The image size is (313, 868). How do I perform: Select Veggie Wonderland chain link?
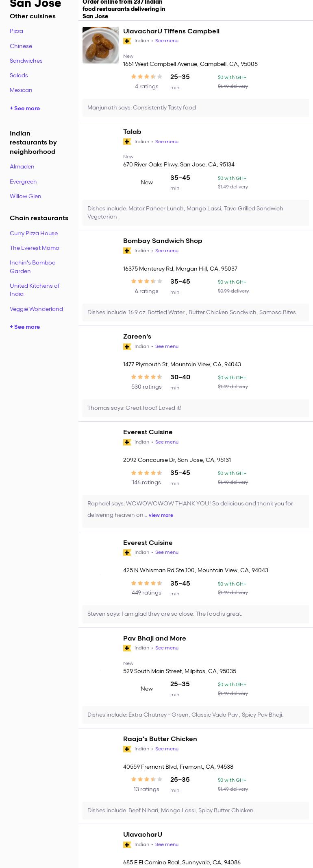coord(36,309)
